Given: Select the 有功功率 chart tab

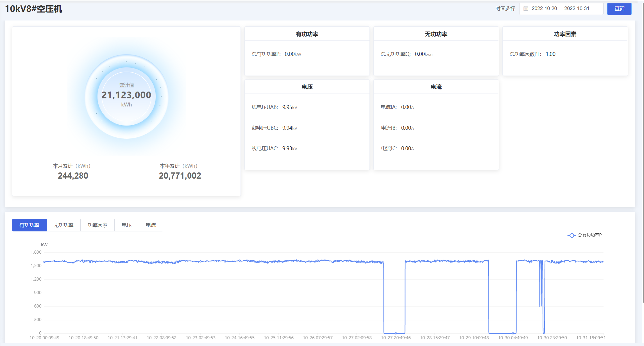Looking at the screenshot, I should [x=30, y=225].
